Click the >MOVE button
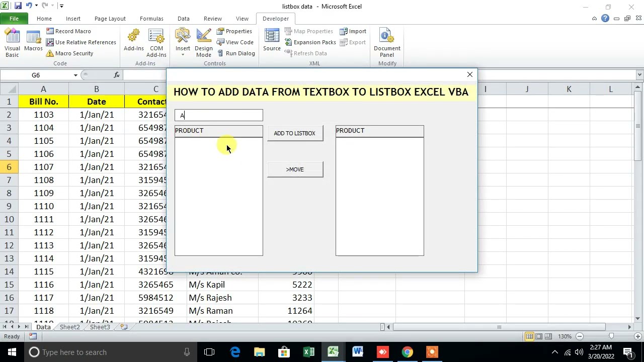The image size is (644, 362). point(295,169)
